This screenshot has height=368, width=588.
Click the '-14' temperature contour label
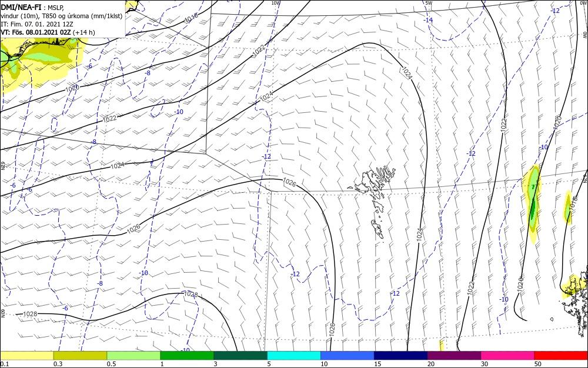[x=428, y=20]
